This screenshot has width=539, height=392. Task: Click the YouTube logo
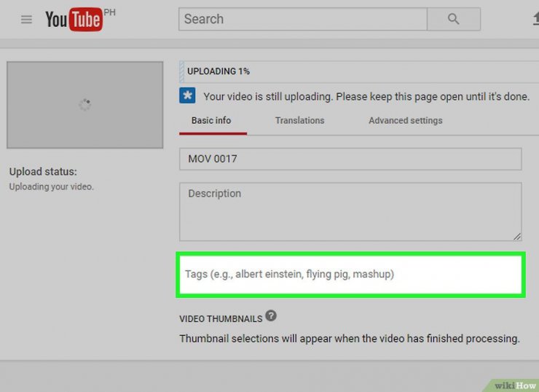tap(73, 20)
